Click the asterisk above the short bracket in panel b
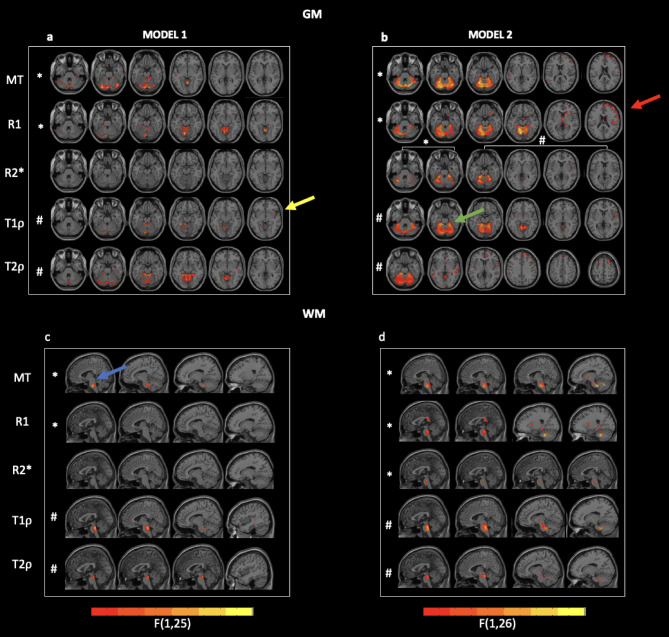This screenshot has height=637, width=669. click(x=425, y=141)
